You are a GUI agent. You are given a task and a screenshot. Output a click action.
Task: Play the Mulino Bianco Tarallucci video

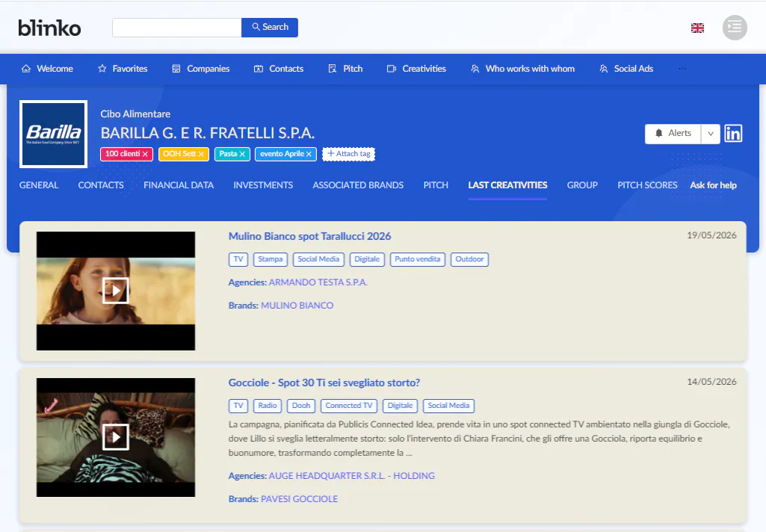click(116, 291)
